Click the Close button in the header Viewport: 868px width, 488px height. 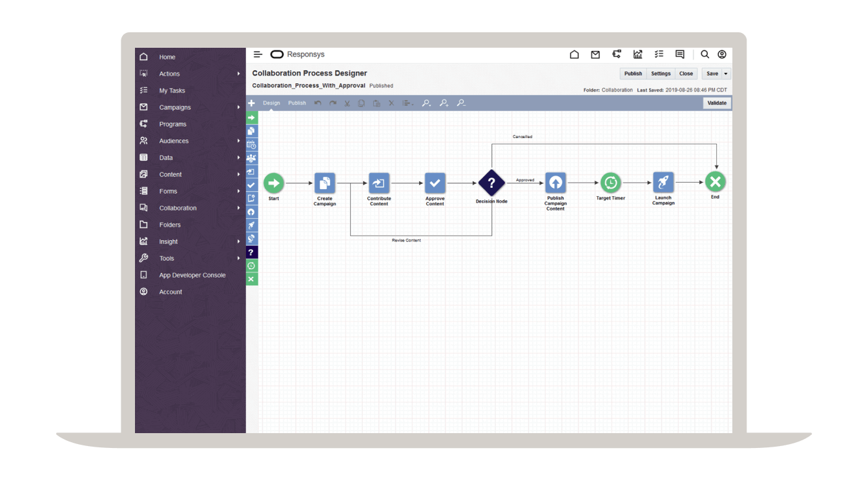686,74
